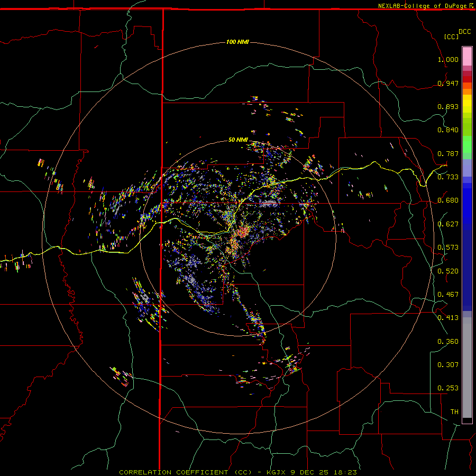Click the 0.680 scale value
Image resolution: width=476 pixels, height=476 pixels.
click(448, 200)
